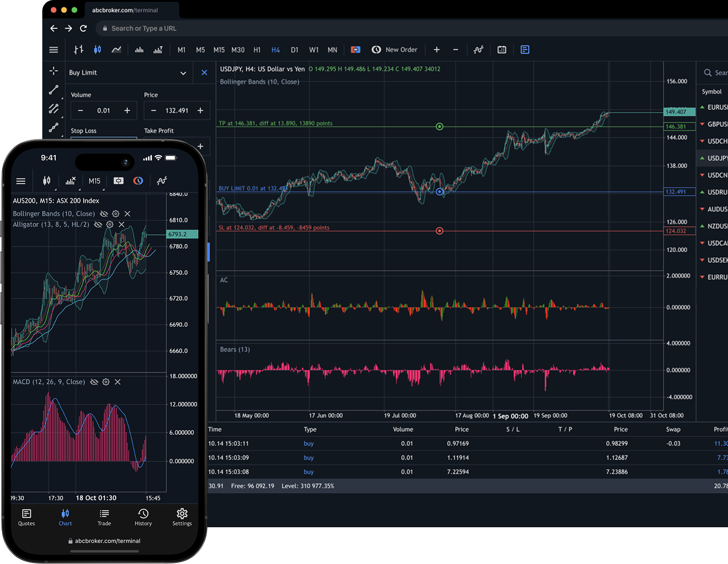Expand the Buy Limit order type dropdown
This screenshot has height=564, width=728.
(x=183, y=73)
